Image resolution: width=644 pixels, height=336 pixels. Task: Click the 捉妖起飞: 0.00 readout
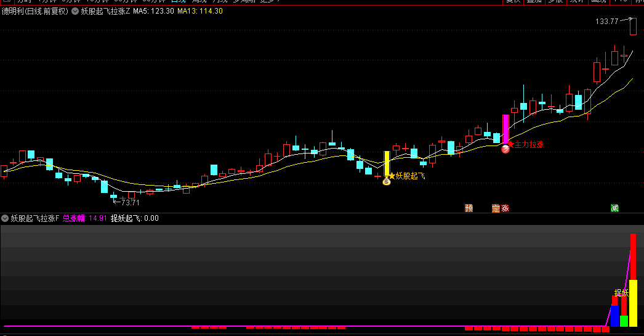(135, 218)
